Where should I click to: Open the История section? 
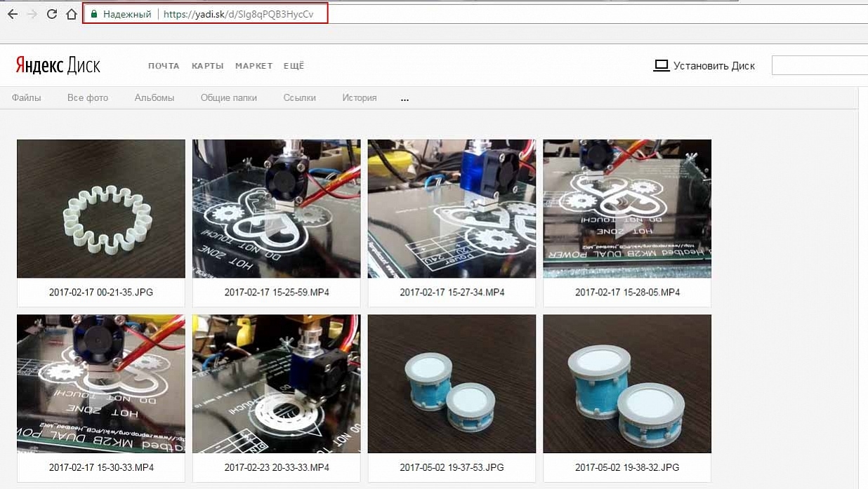[x=359, y=98]
